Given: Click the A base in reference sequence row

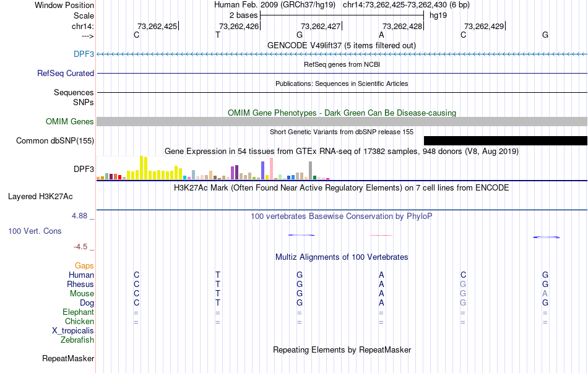Looking at the screenshot, I should click(381, 35).
